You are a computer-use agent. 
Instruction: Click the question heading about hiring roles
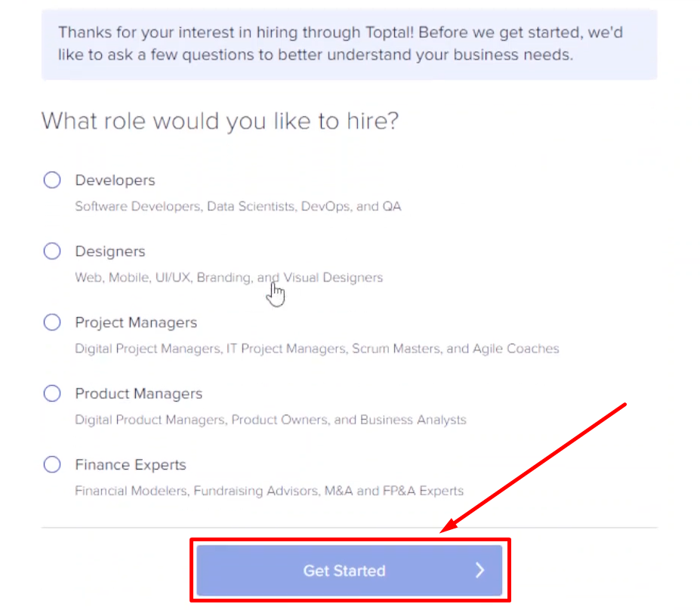tap(220, 121)
